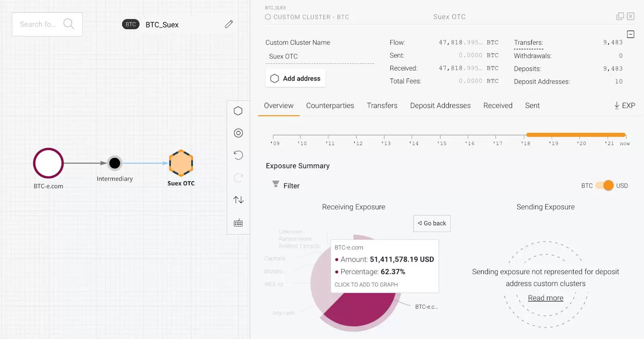
Task: Open the Read more link
Action: coord(545,298)
